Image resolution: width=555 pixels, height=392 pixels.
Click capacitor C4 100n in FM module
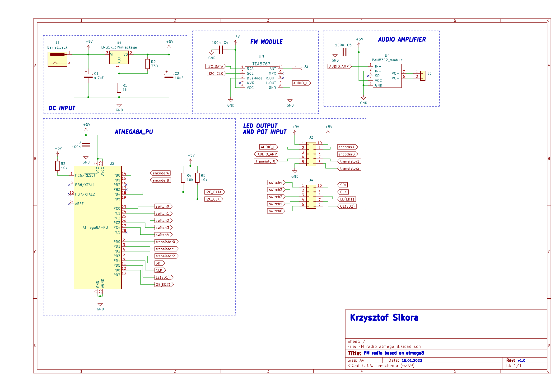(x=221, y=50)
